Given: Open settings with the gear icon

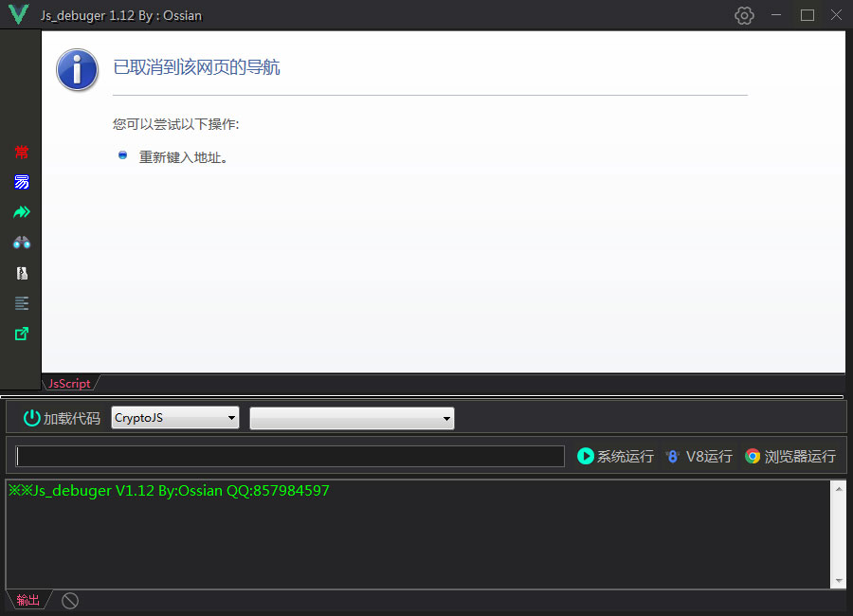Looking at the screenshot, I should coord(744,15).
